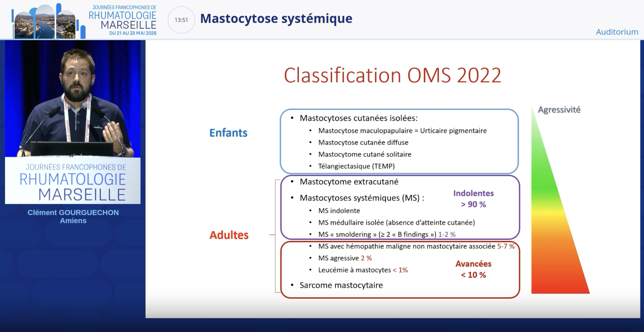Click the MS indolente list item
This screenshot has width=644, height=332.
pos(339,211)
